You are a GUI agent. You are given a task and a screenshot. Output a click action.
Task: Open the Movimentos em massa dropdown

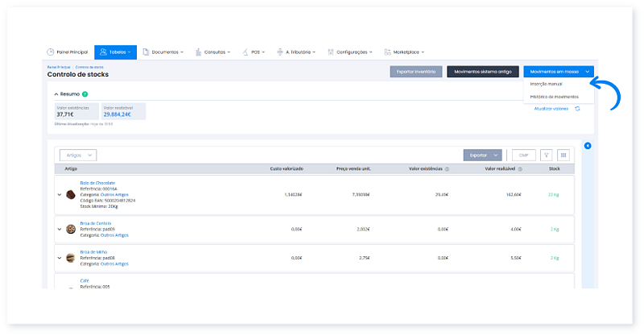(558, 72)
